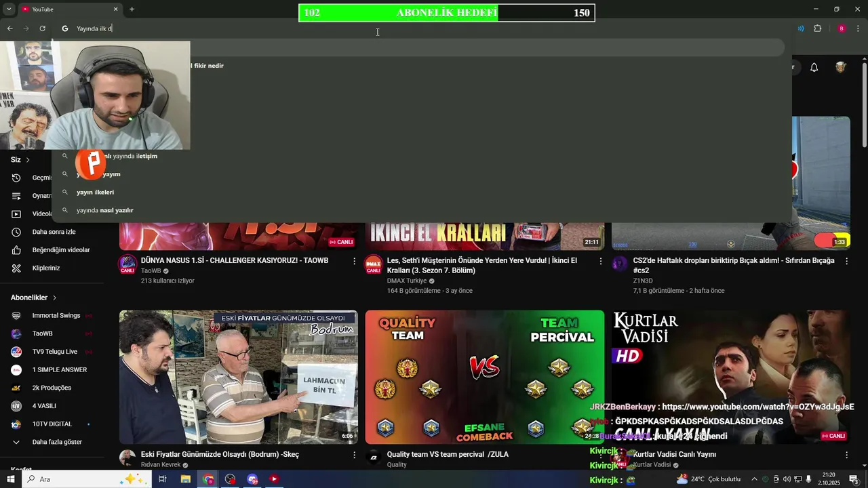Open 'Daha sonra izle' in sidebar
This screenshot has width=868, height=488.
54,232
